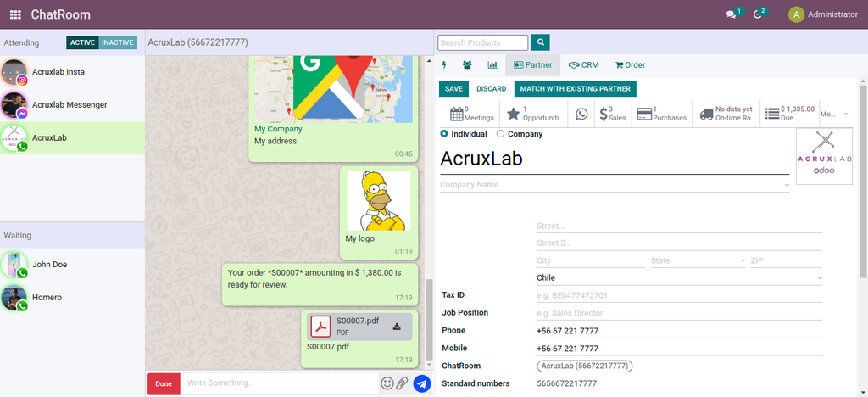Open the Due amount stat button
The width and height of the screenshot is (868, 397).
(x=790, y=114)
